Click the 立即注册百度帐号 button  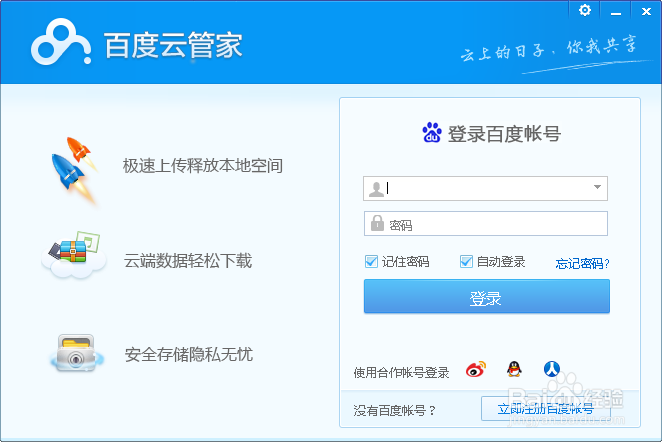pos(545,409)
